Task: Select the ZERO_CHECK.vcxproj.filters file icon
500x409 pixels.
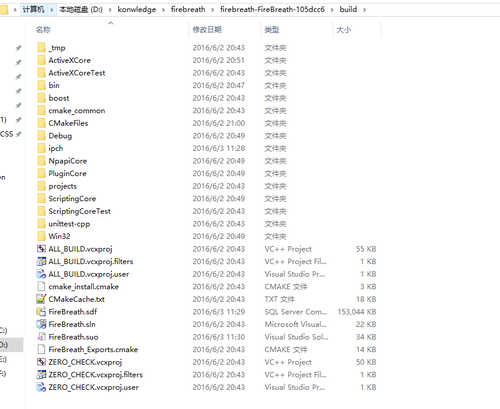Action: tap(41, 374)
